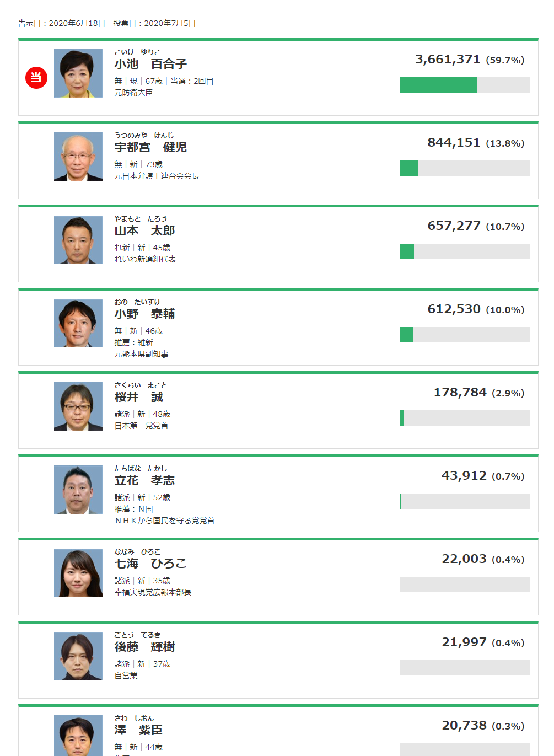The width and height of the screenshot is (554, 756).
Task: Click Tachibana Takashi's portrait photo
Action: coord(78,490)
